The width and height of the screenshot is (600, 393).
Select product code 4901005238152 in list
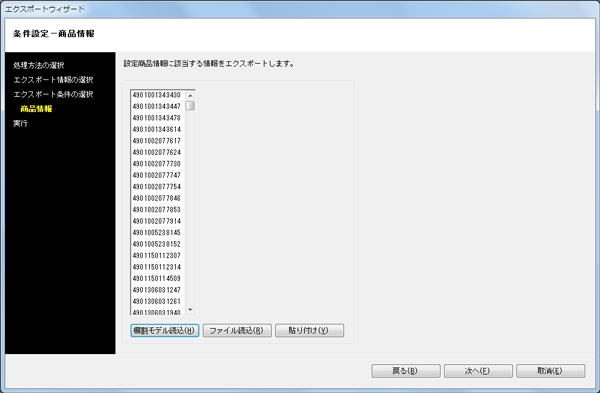[158, 244]
